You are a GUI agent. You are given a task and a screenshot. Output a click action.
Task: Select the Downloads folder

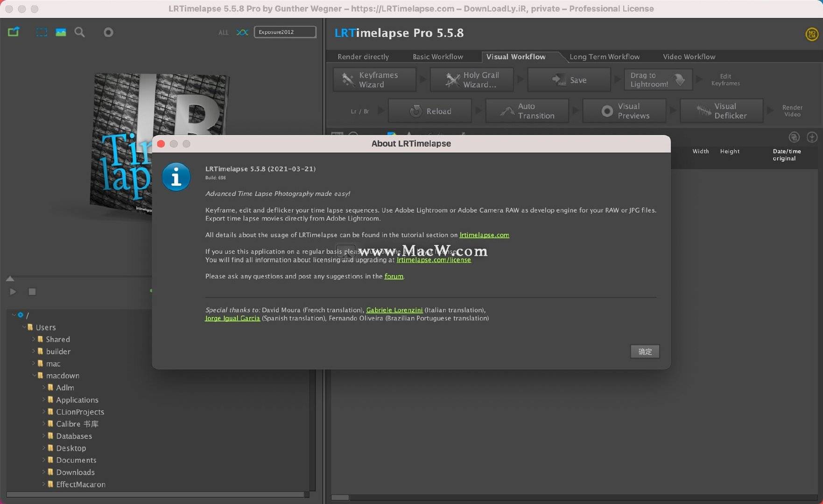point(75,472)
